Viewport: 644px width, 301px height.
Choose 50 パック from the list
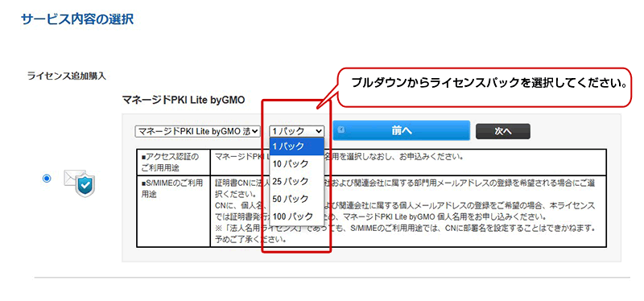pos(296,199)
